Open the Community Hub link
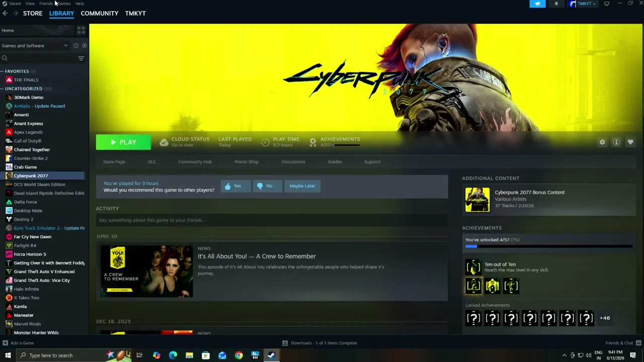 pyautogui.click(x=195, y=162)
